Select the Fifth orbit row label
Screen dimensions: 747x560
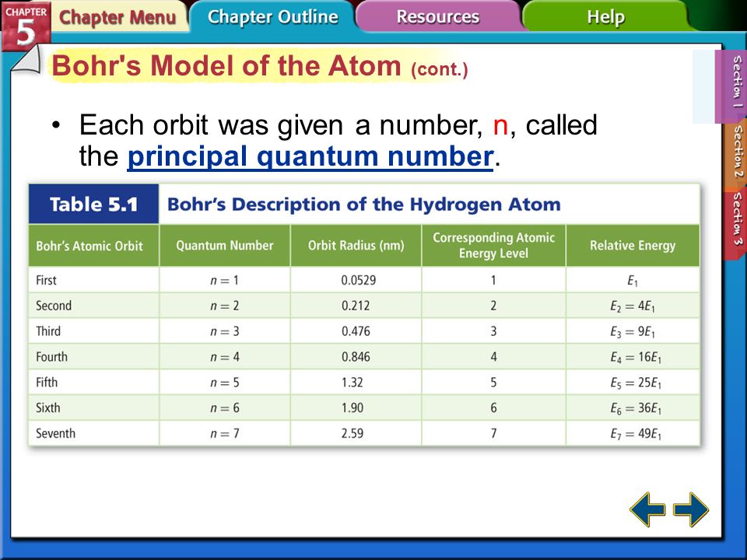(47, 383)
